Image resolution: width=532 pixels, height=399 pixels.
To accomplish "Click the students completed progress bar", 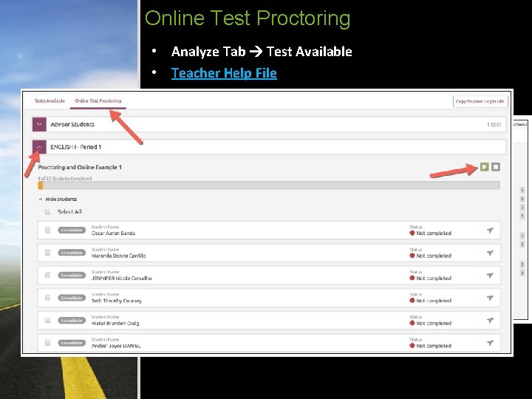I will click(x=269, y=185).
